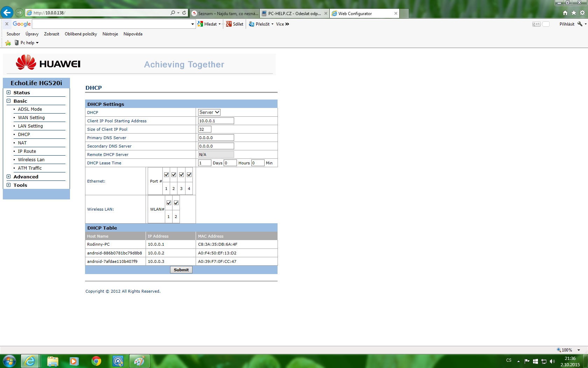Toggle WLAN 1 checkbox
The image size is (588, 368).
pyautogui.click(x=169, y=203)
